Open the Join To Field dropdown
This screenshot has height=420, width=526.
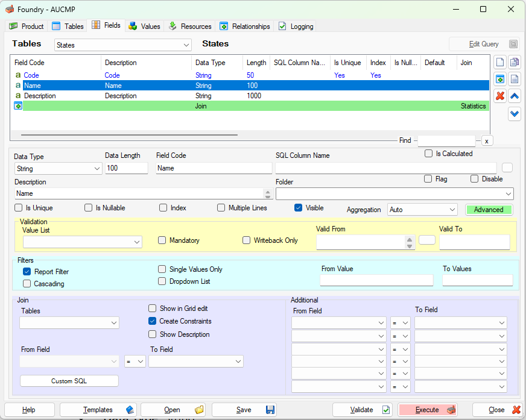tap(196, 362)
